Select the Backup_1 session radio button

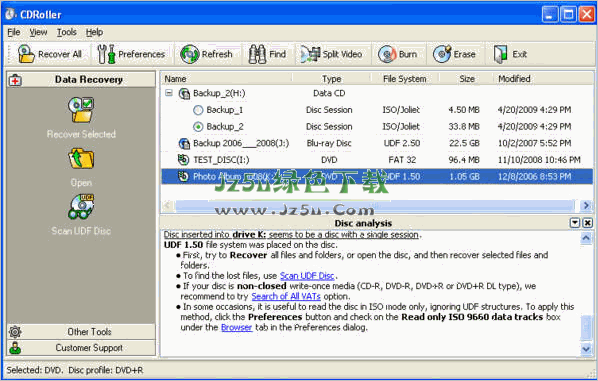coord(198,110)
